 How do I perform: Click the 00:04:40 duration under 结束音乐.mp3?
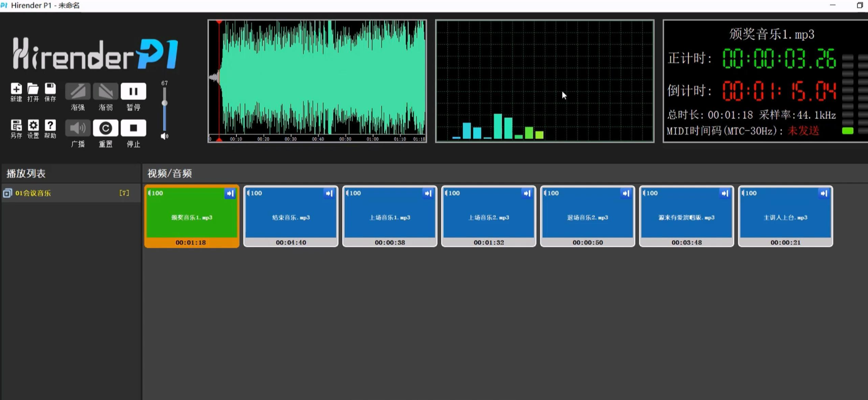(291, 243)
